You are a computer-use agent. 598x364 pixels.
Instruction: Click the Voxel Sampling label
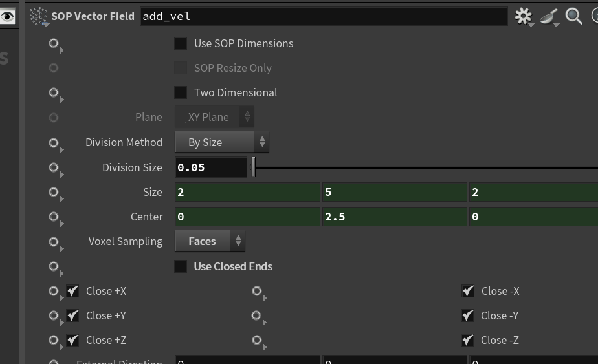tap(126, 242)
